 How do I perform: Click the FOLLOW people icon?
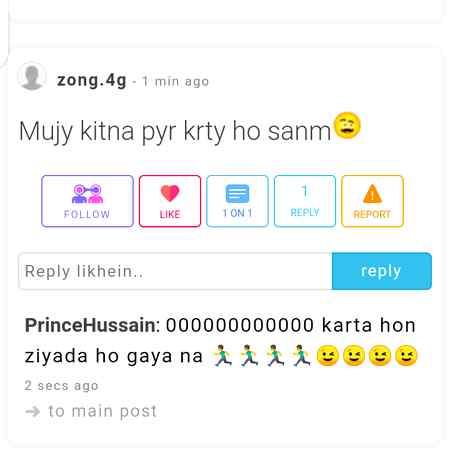pyautogui.click(x=88, y=193)
